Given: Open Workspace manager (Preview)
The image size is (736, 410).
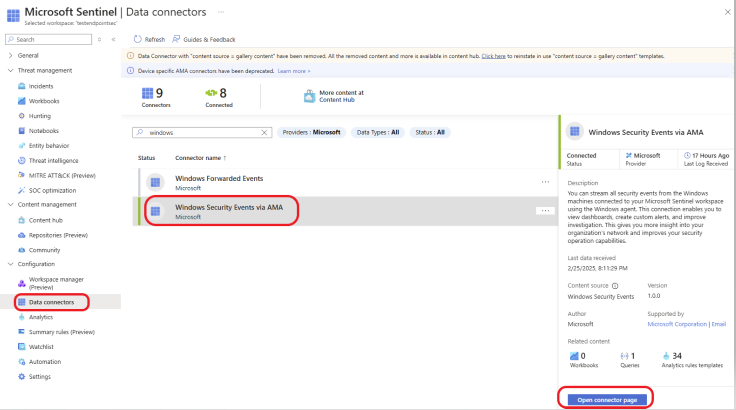Looking at the screenshot, I should pos(56,283).
